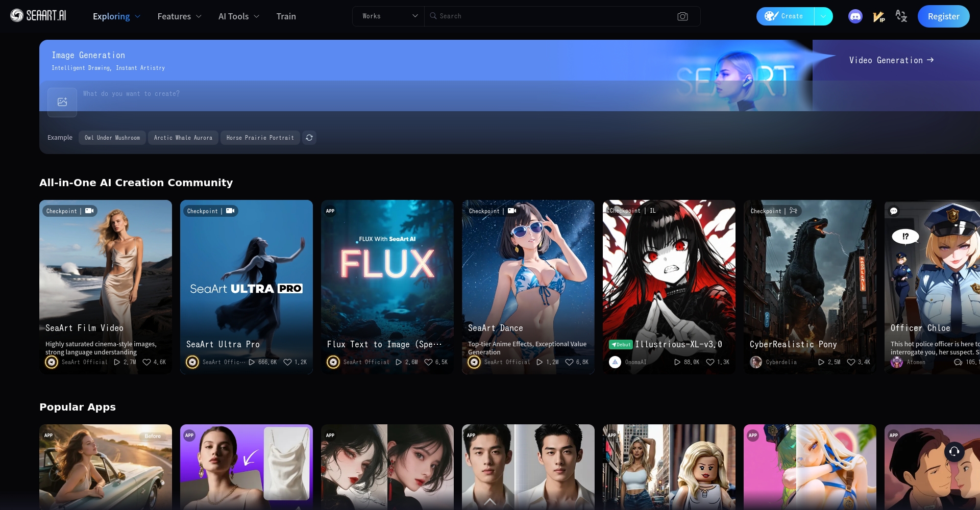
Task: Expand the Exploring menu
Action: pos(116,16)
